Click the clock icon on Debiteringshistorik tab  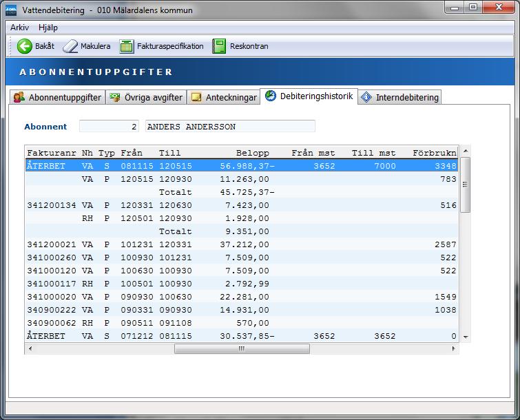pos(271,96)
